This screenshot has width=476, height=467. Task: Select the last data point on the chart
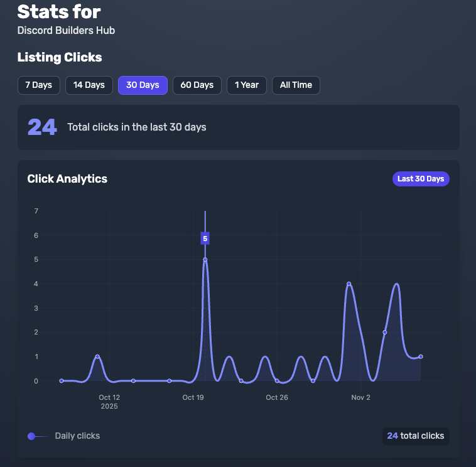point(420,357)
